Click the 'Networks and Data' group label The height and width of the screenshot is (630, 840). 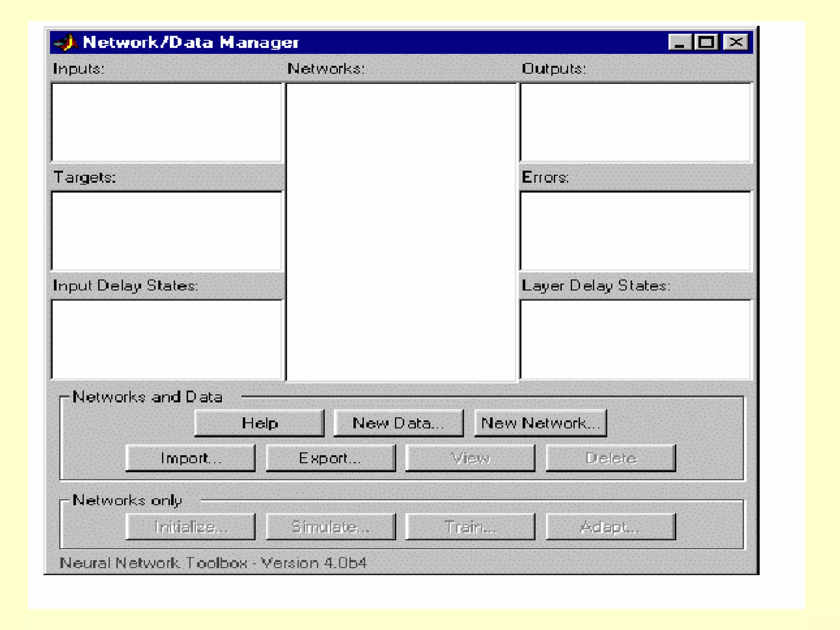coord(147,397)
